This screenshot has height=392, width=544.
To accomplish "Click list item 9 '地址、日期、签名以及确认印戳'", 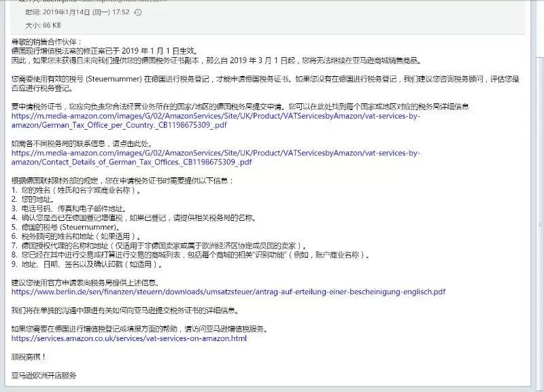I will (87, 265).
